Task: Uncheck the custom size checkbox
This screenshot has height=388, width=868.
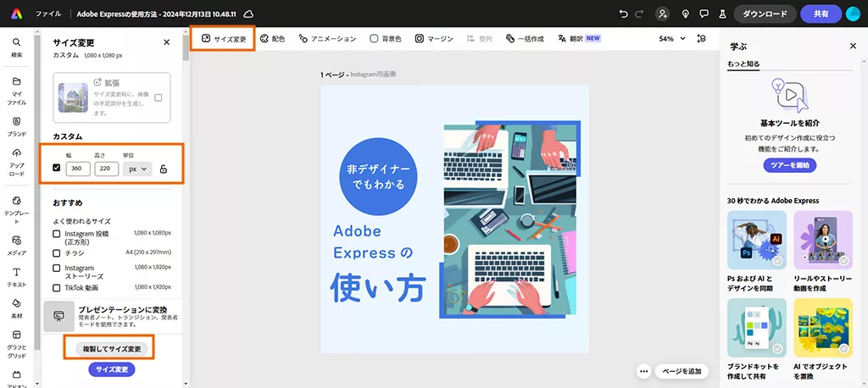Action: point(57,168)
